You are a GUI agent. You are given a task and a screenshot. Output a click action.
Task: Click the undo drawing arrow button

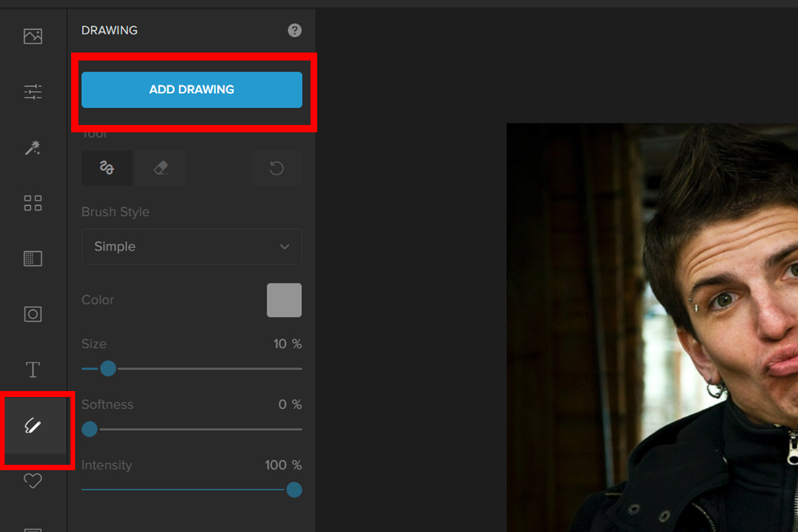click(277, 168)
